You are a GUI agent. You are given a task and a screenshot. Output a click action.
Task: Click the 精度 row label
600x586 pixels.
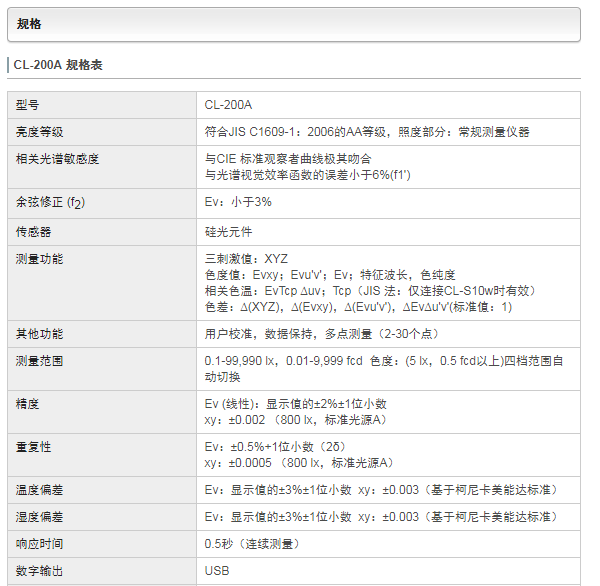(x=28, y=404)
